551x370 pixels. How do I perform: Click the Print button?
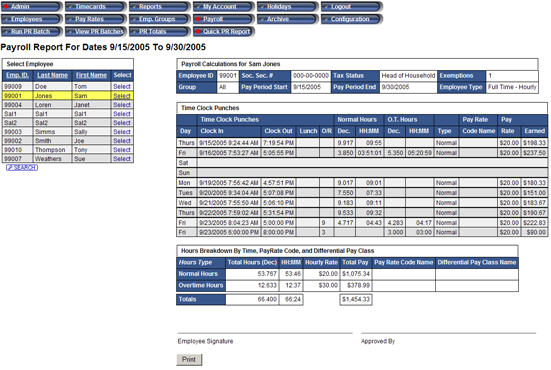click(189, 359)
